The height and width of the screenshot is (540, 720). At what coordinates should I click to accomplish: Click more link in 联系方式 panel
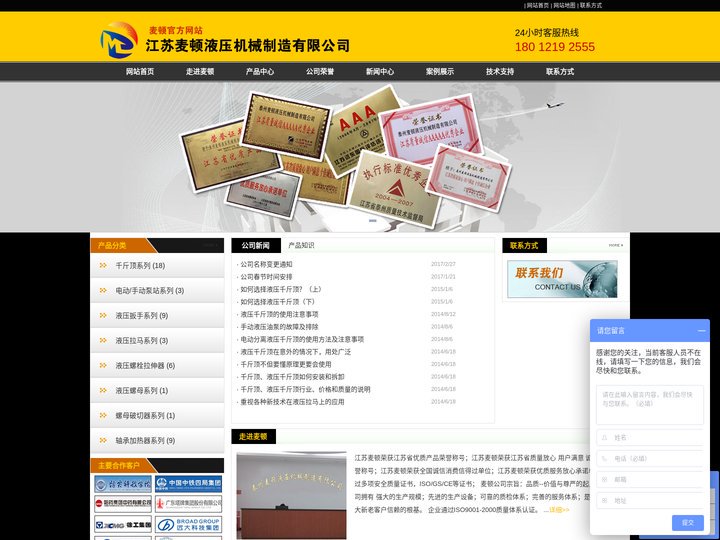click(x=616, y=246)
